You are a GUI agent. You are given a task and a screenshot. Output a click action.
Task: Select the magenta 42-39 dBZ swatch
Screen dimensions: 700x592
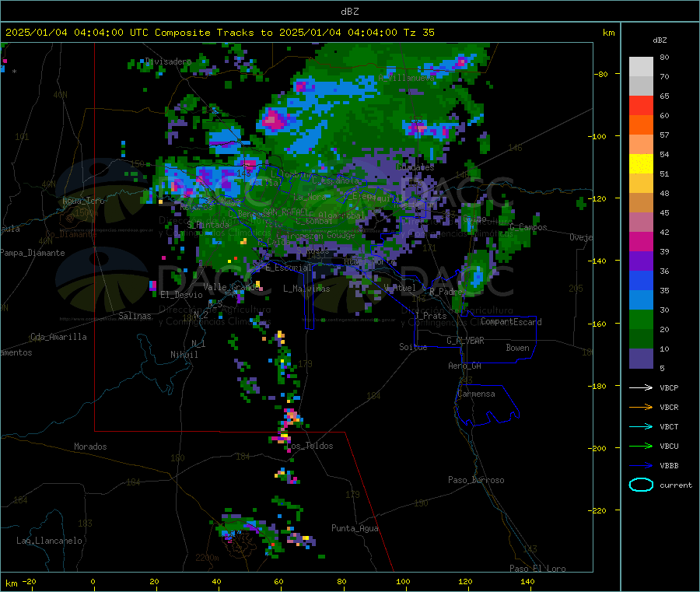pyautogui.click(x=641, y=241)
